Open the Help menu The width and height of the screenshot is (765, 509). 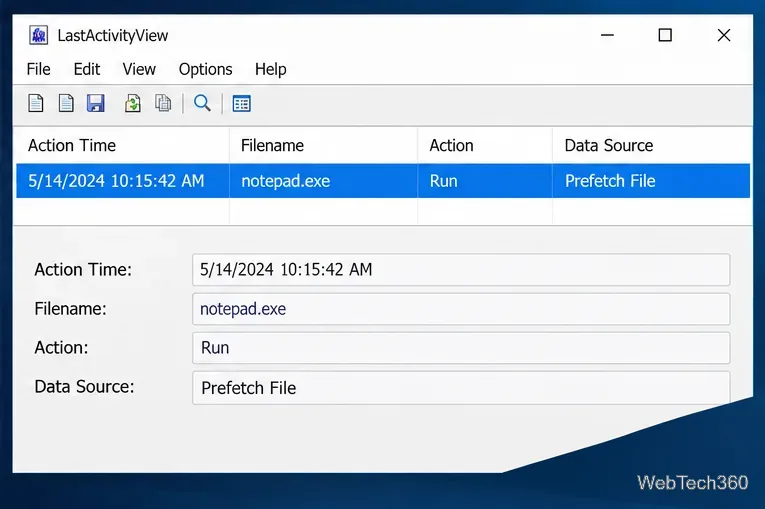(x=271, y=69)
